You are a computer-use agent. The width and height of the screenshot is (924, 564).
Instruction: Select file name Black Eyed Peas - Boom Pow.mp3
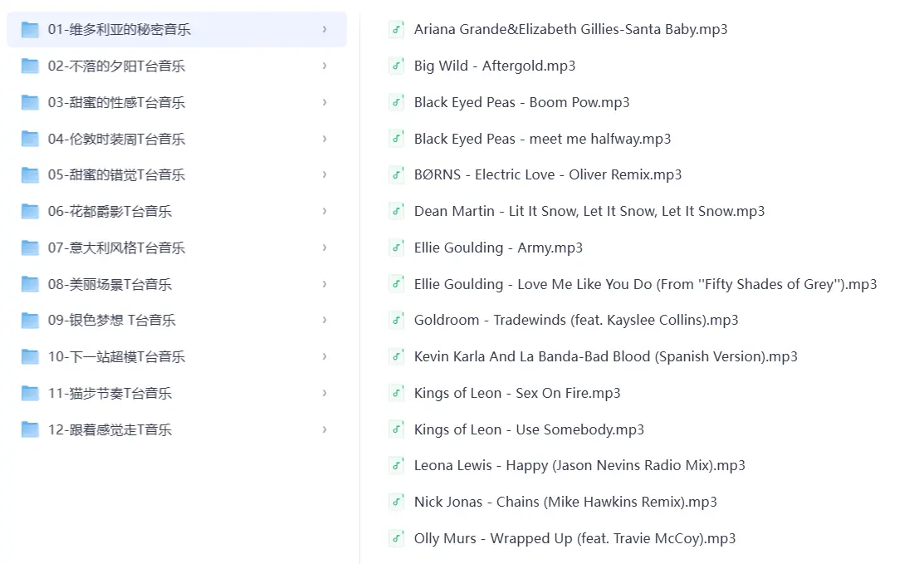[x=522, y=102]
